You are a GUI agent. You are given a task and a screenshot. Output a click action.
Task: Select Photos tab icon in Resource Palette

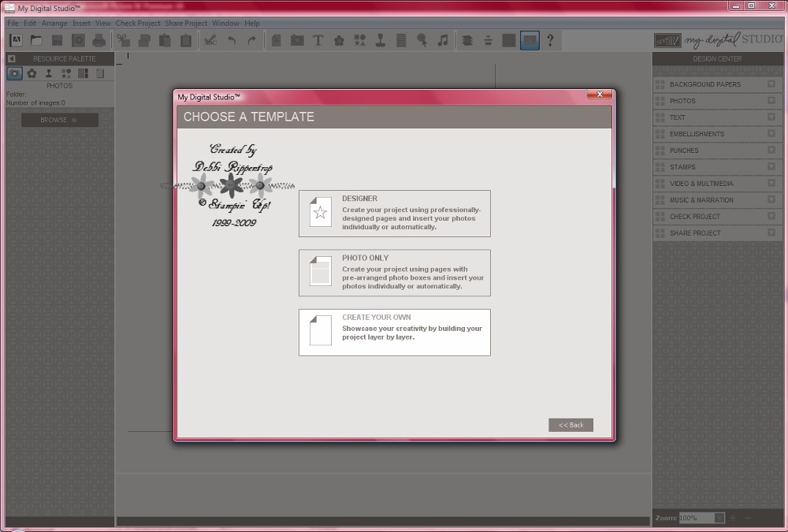pos(14,73)
